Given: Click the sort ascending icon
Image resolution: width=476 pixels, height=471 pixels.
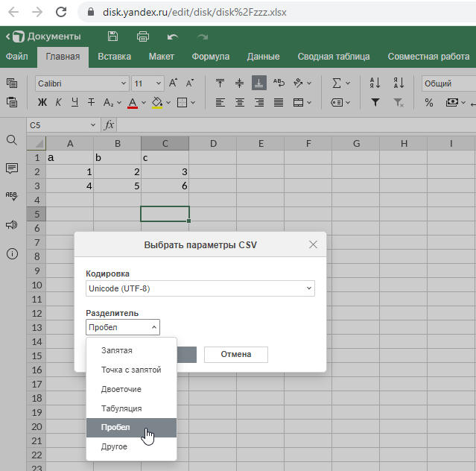Looking at the screenshot, I should point(375,83).
